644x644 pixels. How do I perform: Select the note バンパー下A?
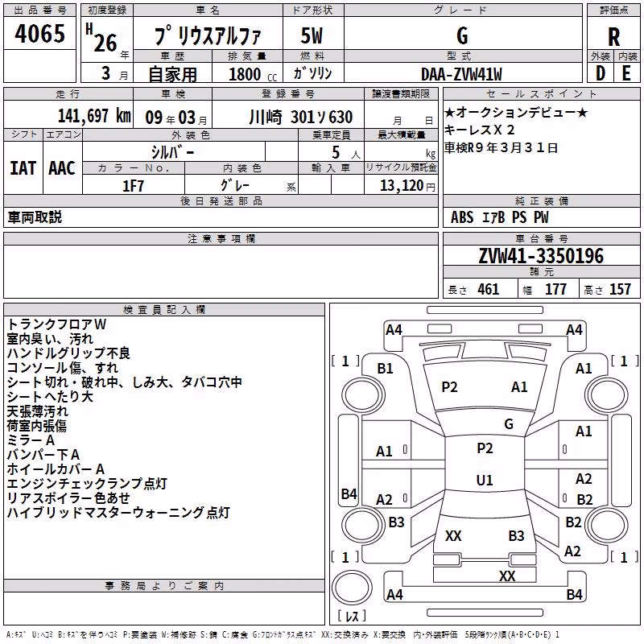click(43, 455)
